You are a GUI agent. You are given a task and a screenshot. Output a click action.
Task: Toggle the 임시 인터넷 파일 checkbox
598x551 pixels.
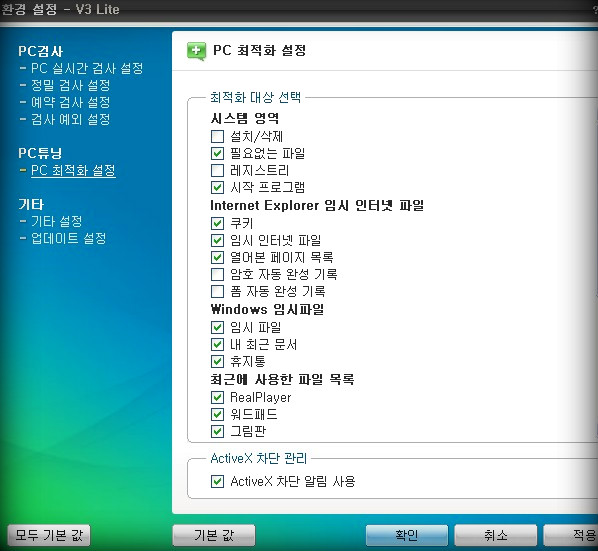[217, 240]
